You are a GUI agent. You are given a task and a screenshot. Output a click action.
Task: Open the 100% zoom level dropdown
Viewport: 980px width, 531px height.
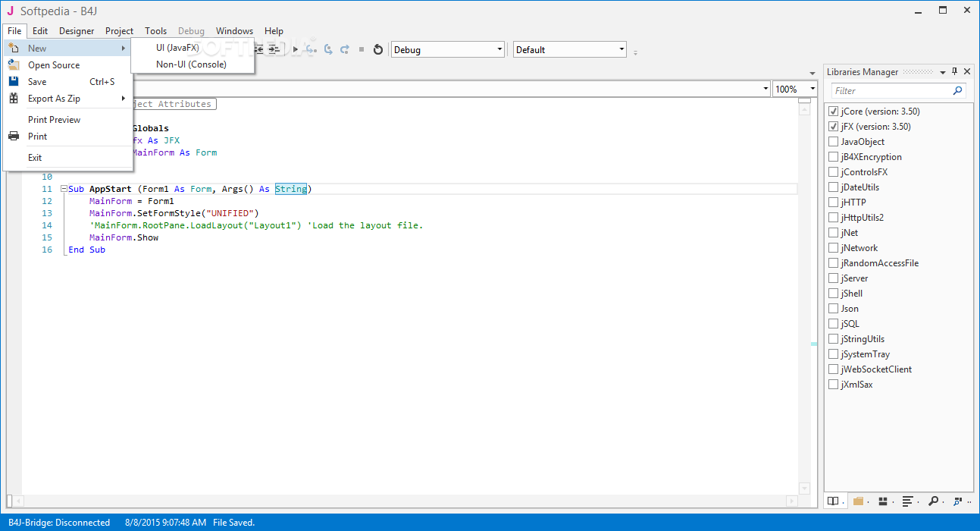pos(794,89)
